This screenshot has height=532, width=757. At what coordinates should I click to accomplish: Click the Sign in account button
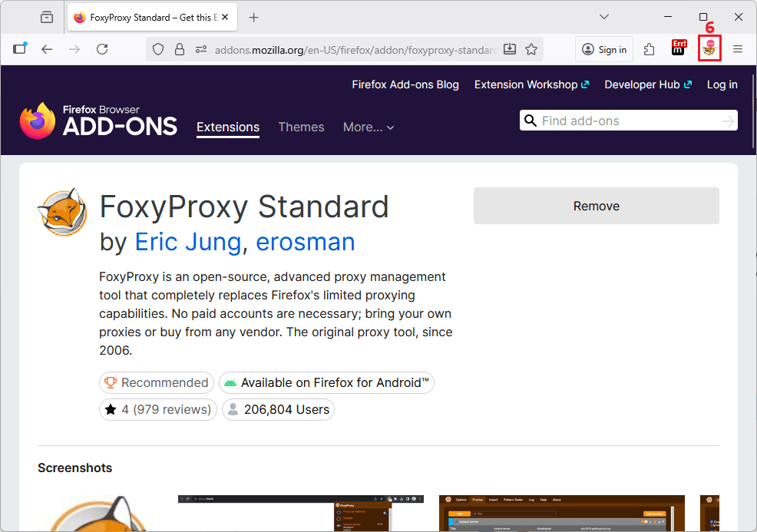coord(604,49)
